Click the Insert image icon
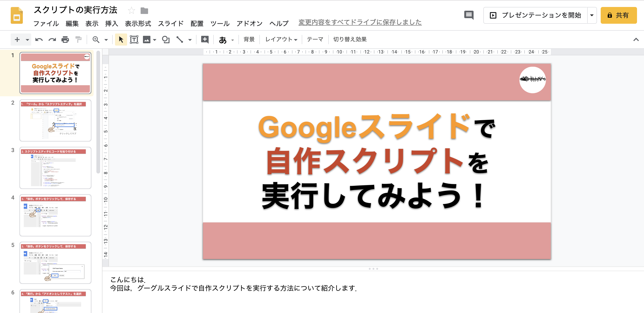644x313 pixels. (147, 39)
